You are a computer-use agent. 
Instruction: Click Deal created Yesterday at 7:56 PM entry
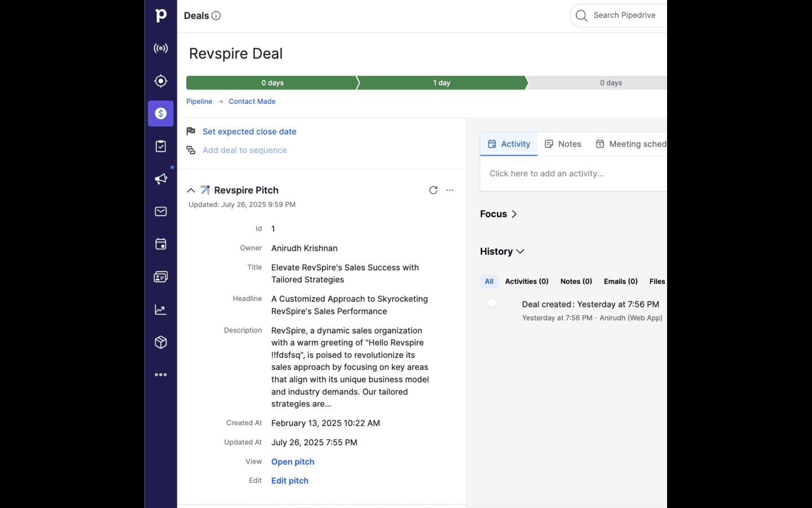point(590,304)
